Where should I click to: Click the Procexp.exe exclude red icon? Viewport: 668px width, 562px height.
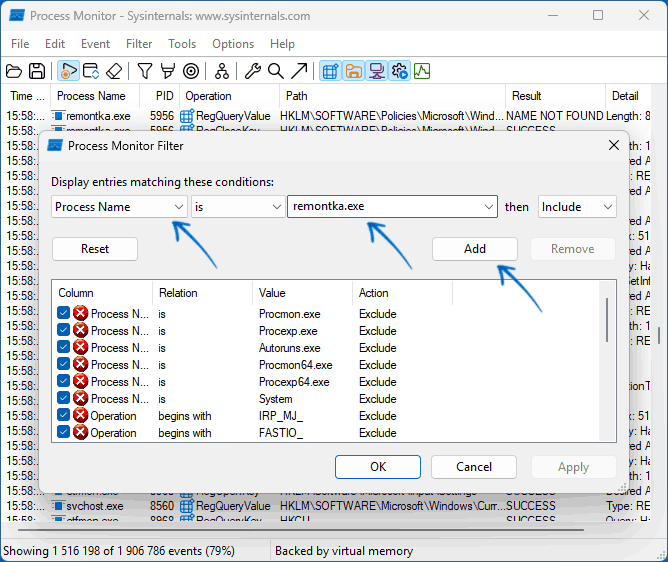(81, 330)
